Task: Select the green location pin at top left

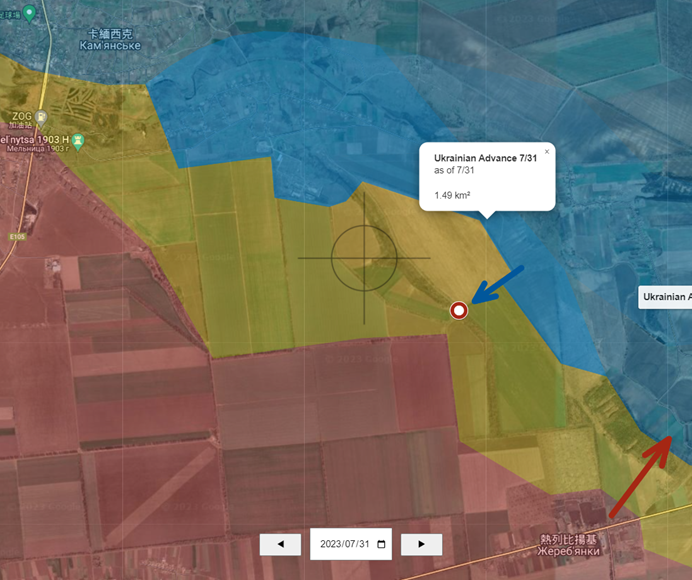Action: [29, 13]
